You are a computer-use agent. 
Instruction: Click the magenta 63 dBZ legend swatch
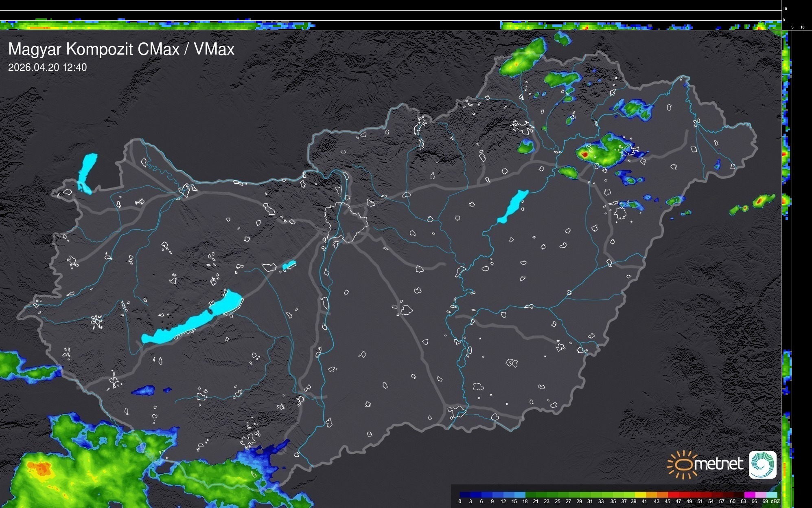pos(749,495)
